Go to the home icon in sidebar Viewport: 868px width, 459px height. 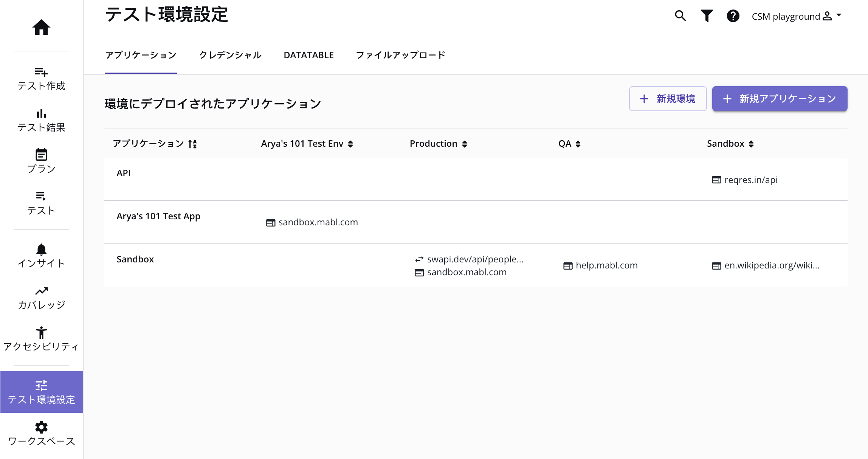(x=41, y=27)
